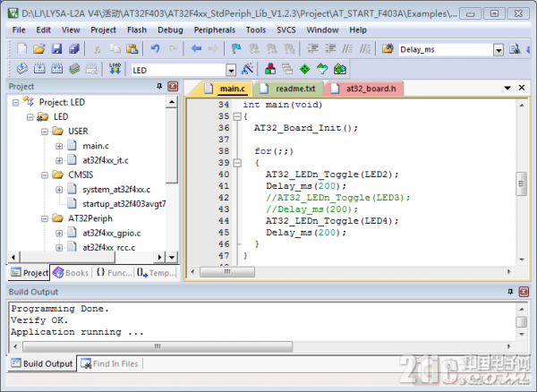Close the Build Output panel
The width and height of the screenshot is (537, 392).
(x=524, y=292)
